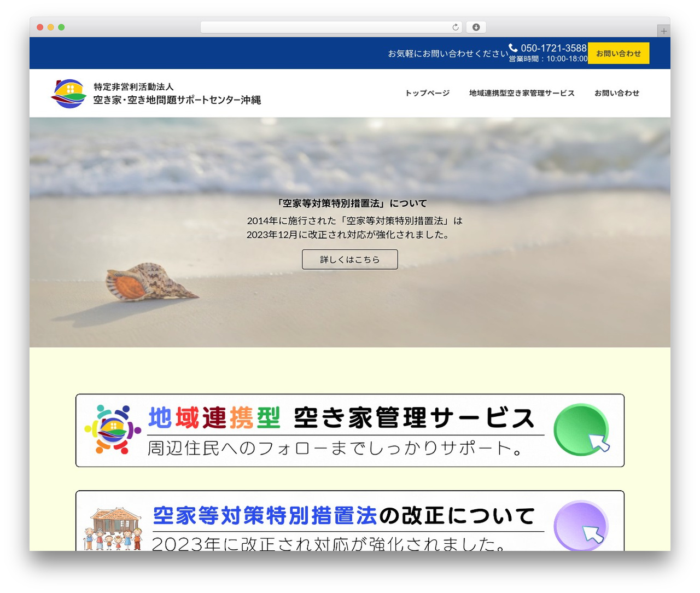Open the 地域連携型空き家管理サービス menu item

pyautogui.click(x=522, y=93)
